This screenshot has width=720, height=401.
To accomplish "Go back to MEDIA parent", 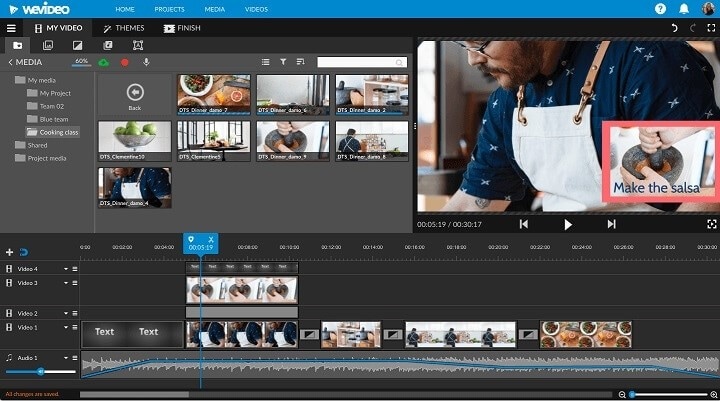I will pos(25,62).
